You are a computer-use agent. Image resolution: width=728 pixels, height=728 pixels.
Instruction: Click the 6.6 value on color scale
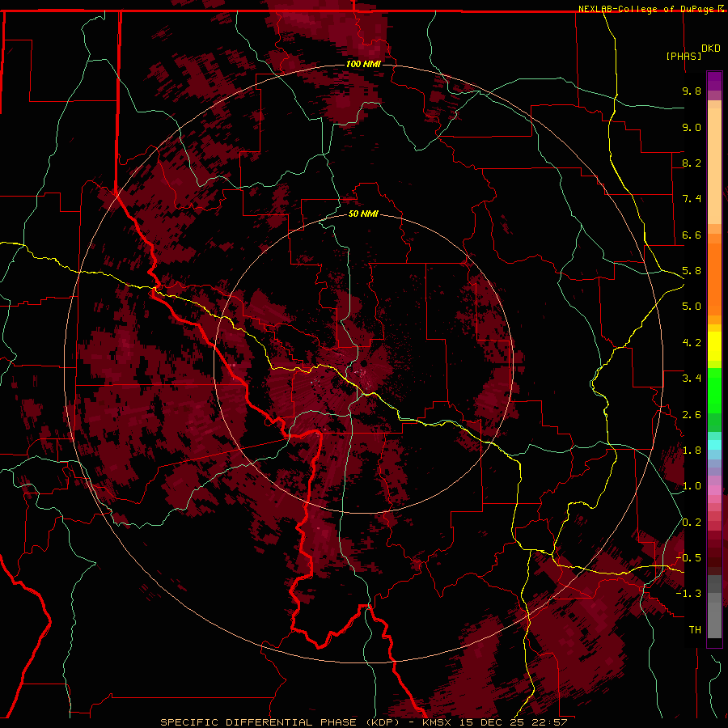(692, 235)
